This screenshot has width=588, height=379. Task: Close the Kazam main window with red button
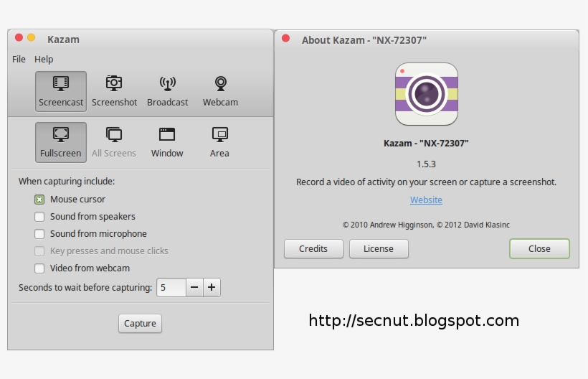[x=19, y=37]
